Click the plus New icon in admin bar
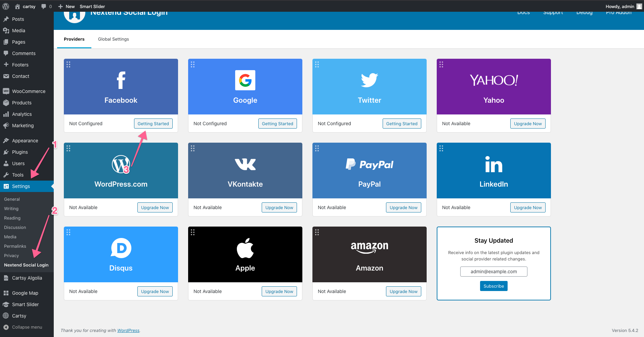Screen dimensions: 644x337 pos(60,6)
